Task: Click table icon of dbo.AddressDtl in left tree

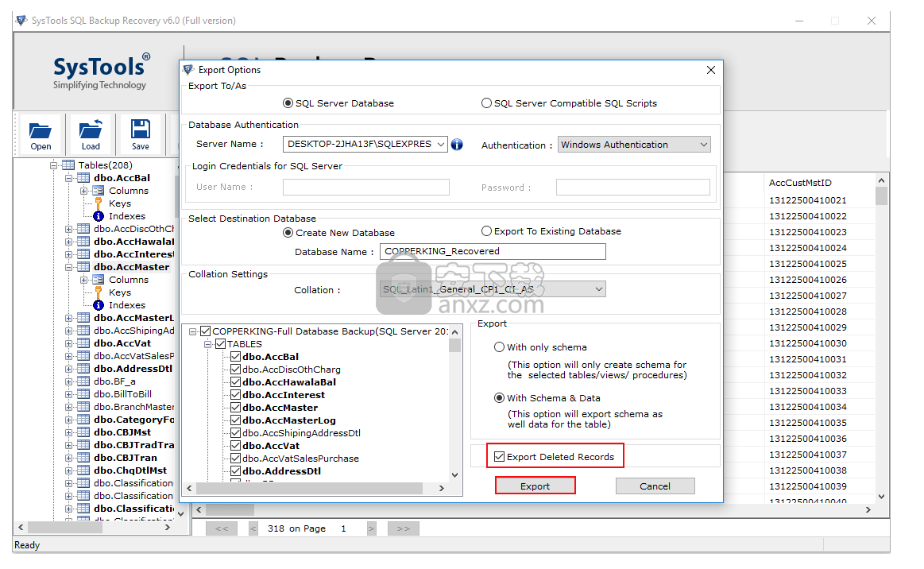Action: (83, 369)
